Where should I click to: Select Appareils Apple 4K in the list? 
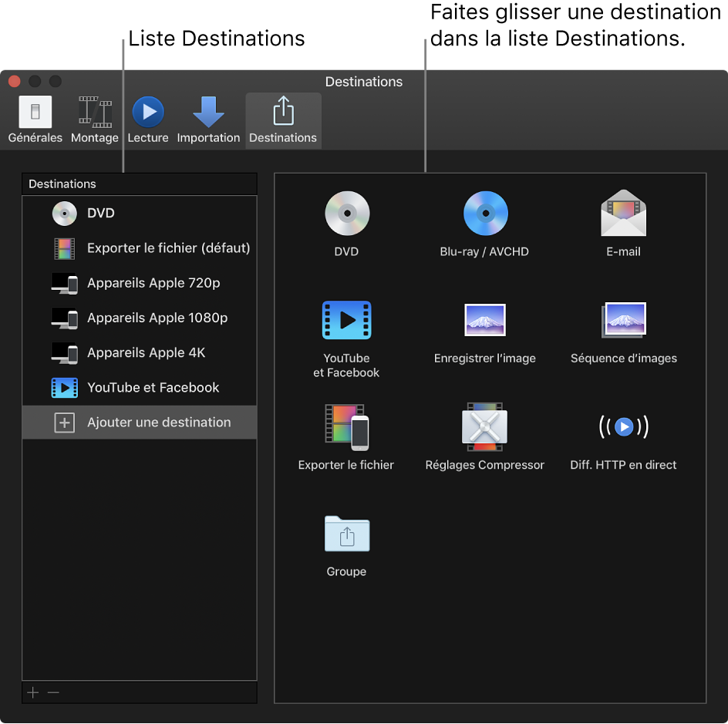139,353
